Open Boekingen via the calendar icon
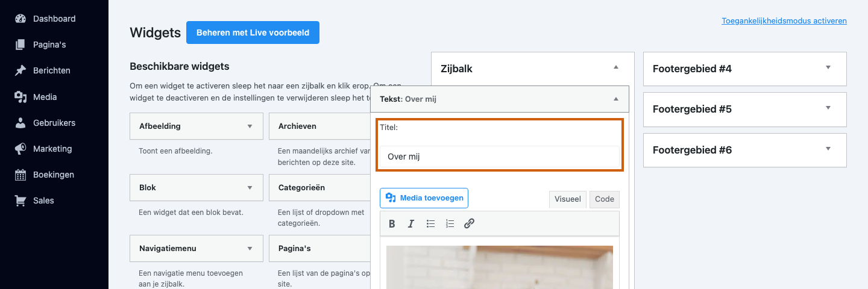The height and width of the screenshot is (289, 868). (20, 175)
